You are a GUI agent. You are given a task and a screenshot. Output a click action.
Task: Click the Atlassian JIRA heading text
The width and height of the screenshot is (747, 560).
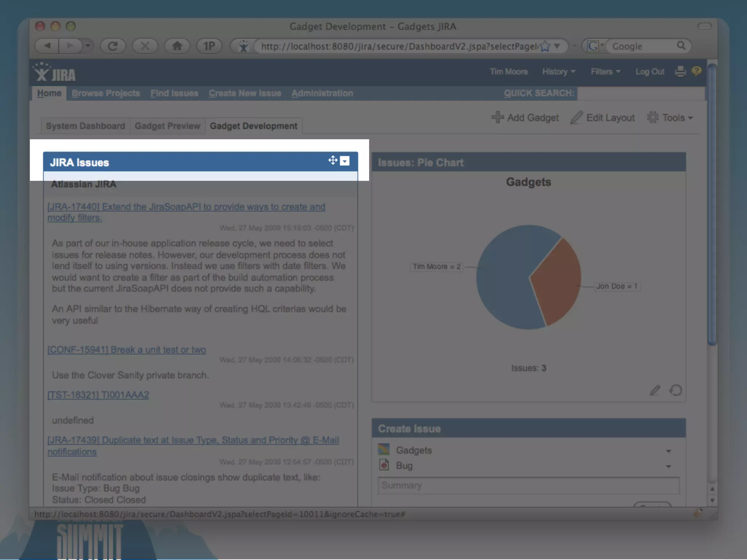84,184
